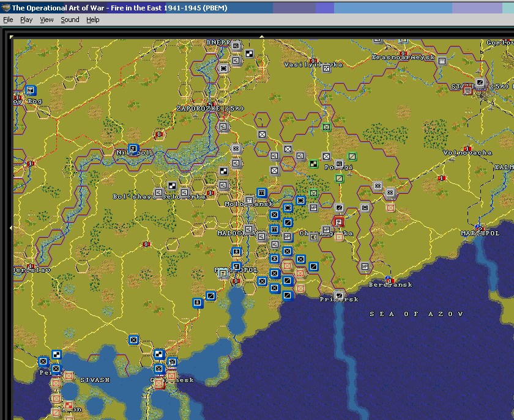Select the gray infantry unit on Vasilyivka
Screen dimensions: 514x420
(x=326, y=68)
